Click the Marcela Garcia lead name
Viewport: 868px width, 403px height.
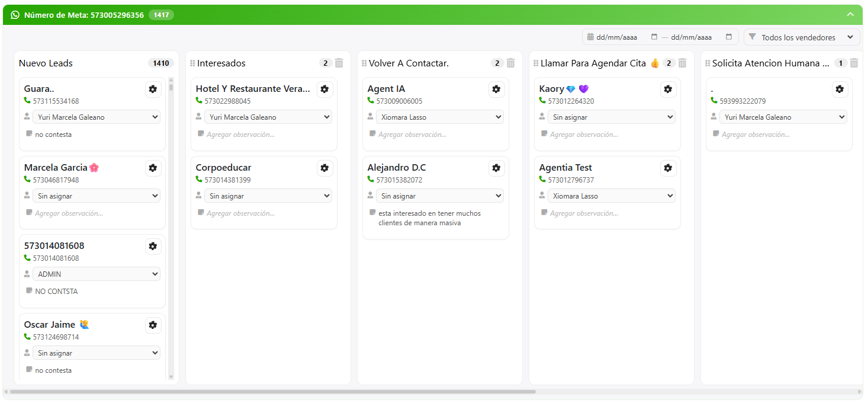click(56, 168)
